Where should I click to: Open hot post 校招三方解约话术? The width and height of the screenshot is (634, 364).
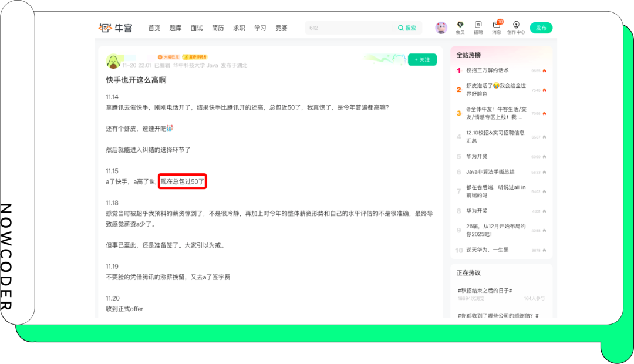pos(487,70)
